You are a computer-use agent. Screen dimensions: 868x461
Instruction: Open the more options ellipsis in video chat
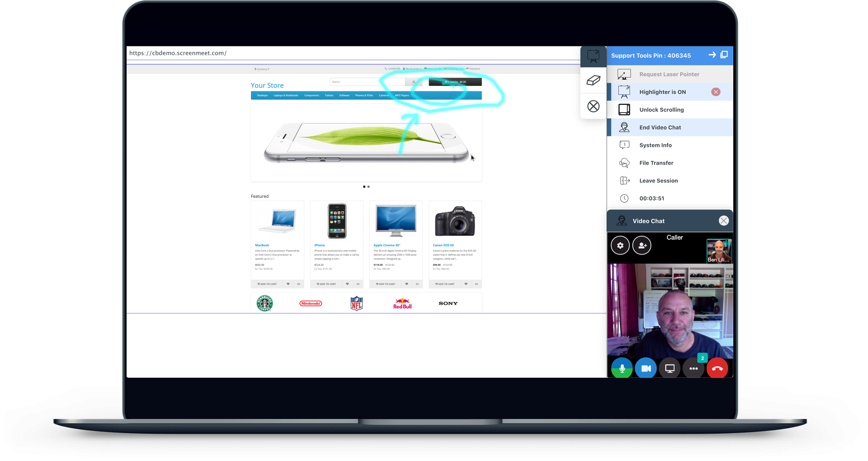tap(693, 368)
